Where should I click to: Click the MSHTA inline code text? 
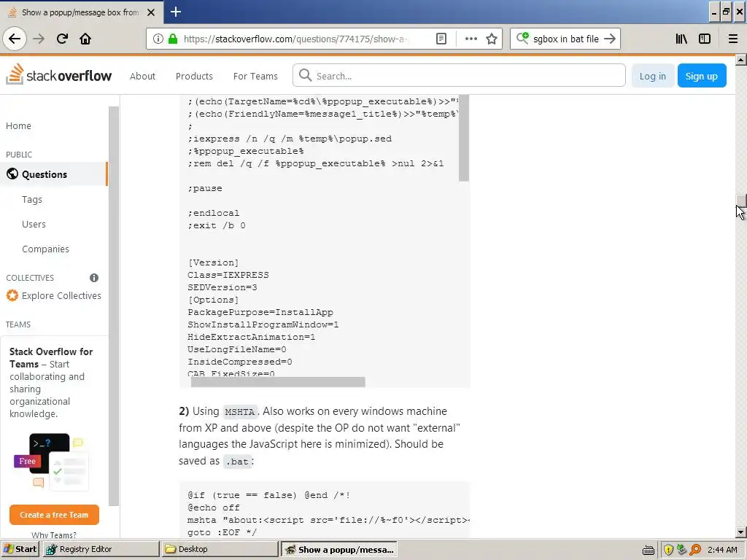(240, 411)
